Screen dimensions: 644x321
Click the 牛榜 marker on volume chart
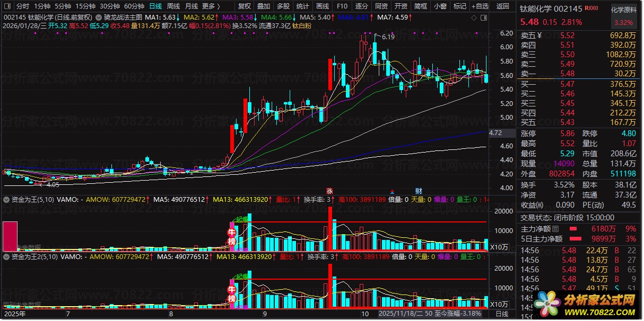[232, 237]
